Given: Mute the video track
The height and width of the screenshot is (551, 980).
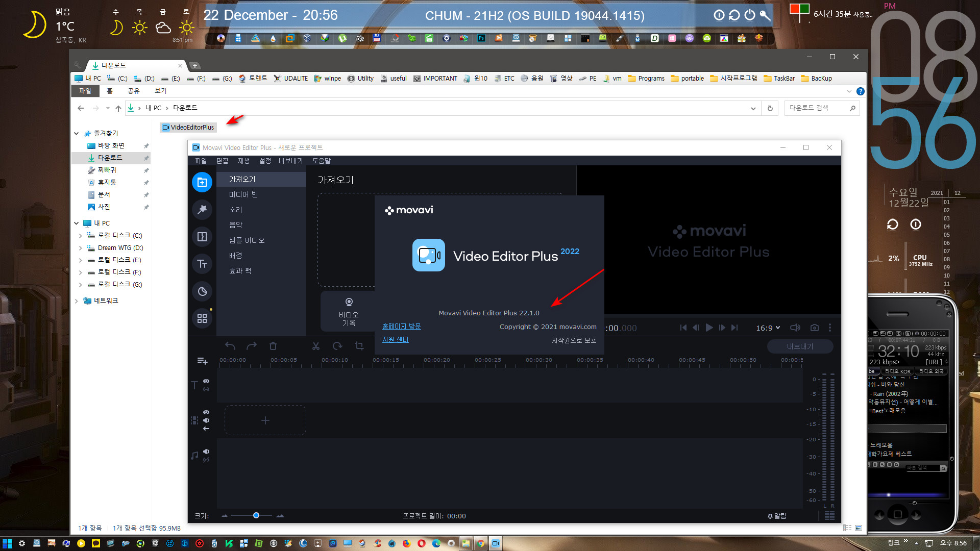Looking at the screenshot, I should tap(206, 420).
